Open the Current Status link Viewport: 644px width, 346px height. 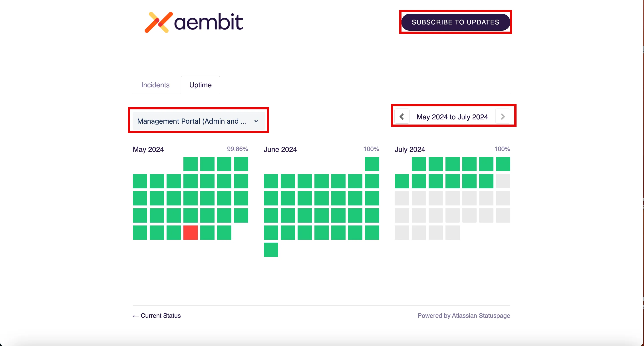(x=161, y=316)
